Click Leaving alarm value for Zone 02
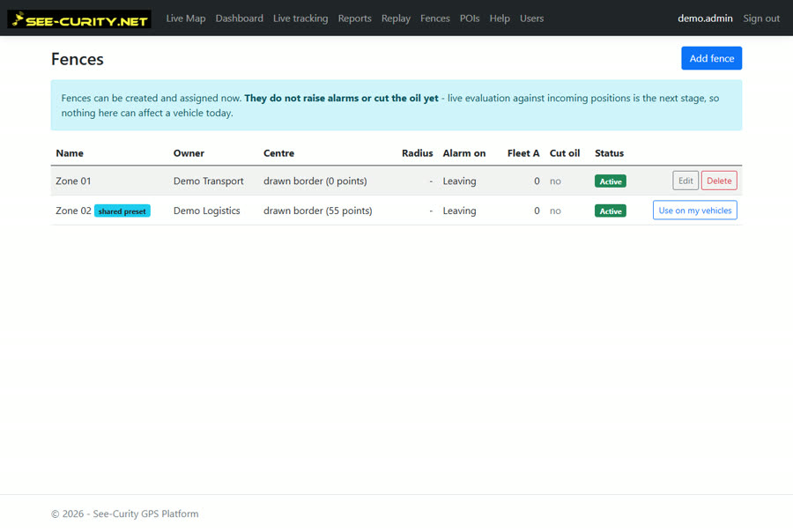 pyautogui.click(x=459, y=211)
